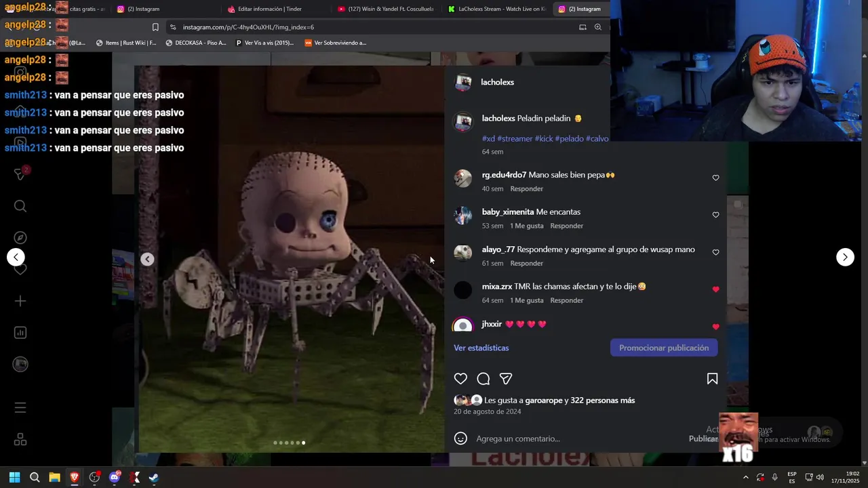Screen dimensions: 868x488
Task: Show hidden system tray icons chevron
Action: pyautogui.click(x=745, y=477)
